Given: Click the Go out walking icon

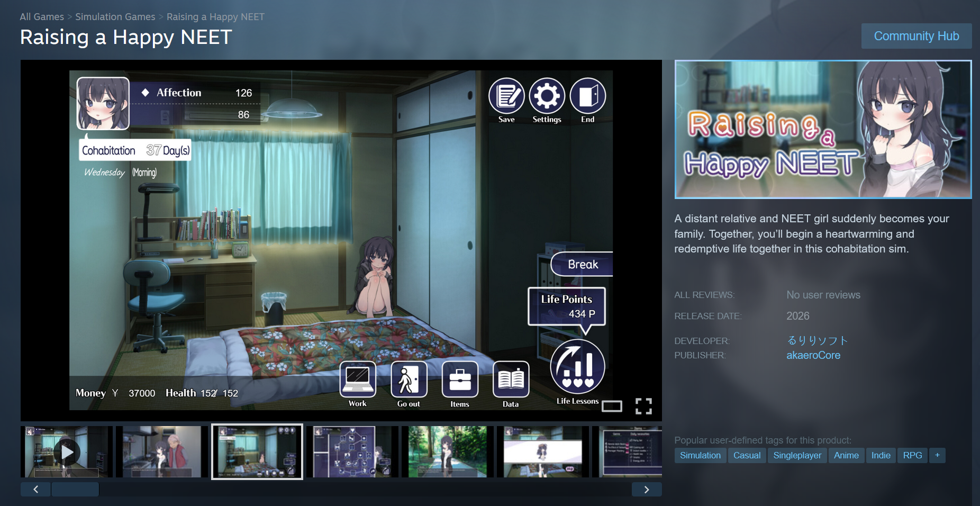Looking at the screenshot, I should pos(409,379).
